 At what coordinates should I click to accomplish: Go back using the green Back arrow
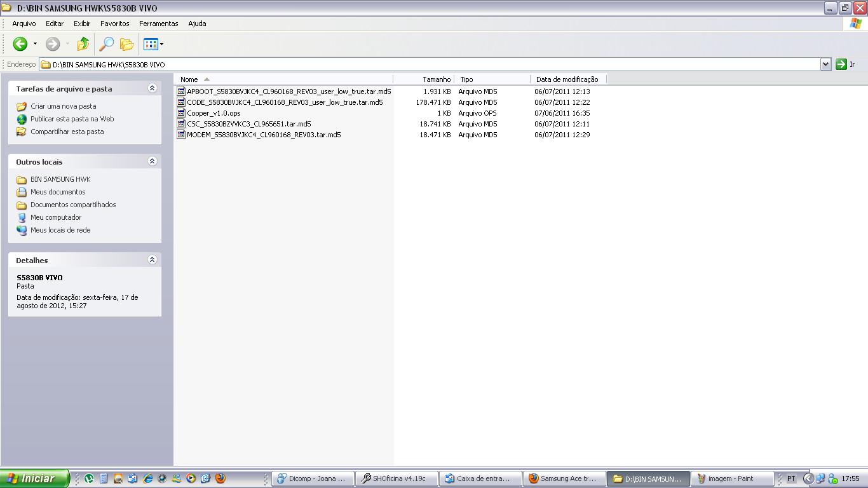(x=20, y=44)
